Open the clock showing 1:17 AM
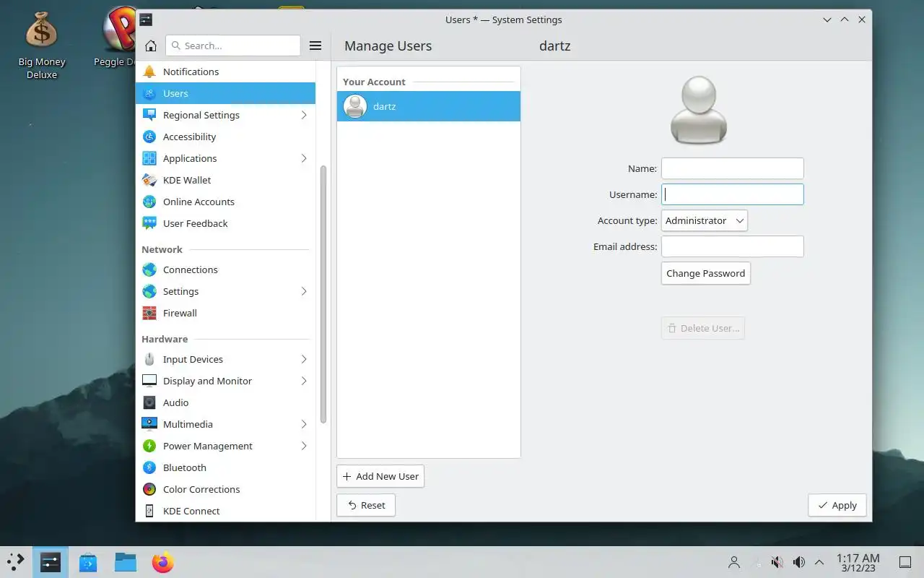Screen dimensions: 924x578 pyautogui.click(x=858, y=563)
